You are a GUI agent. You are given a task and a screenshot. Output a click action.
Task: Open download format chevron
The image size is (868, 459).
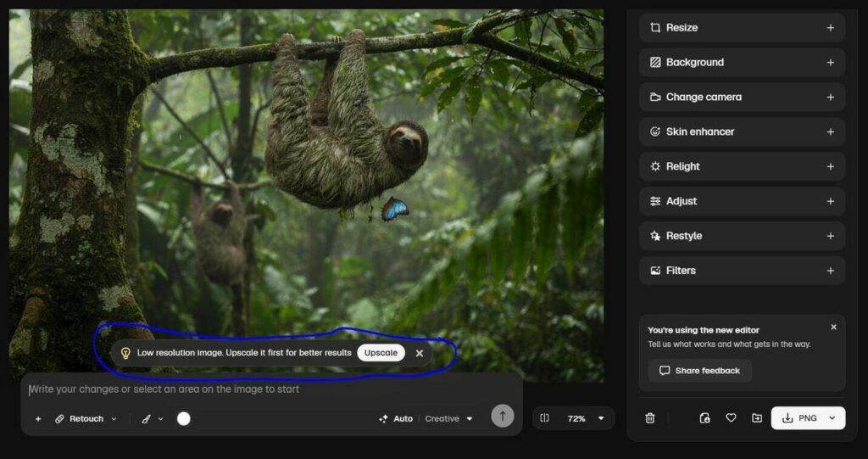point(832,418)
